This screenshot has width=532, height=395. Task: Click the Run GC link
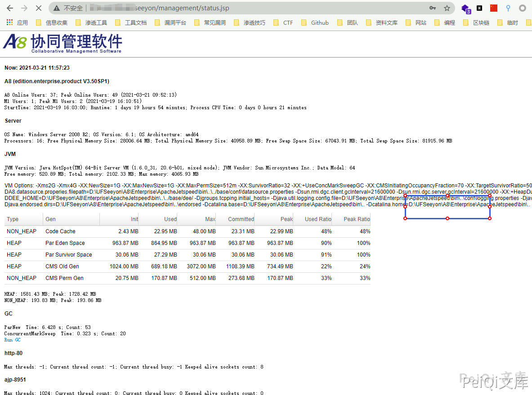coord(12,340)
